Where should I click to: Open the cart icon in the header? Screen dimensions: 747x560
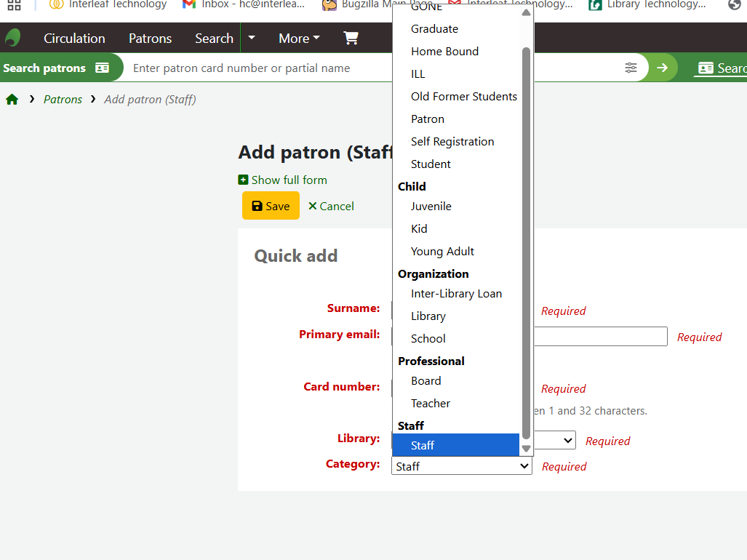point(351,38)
